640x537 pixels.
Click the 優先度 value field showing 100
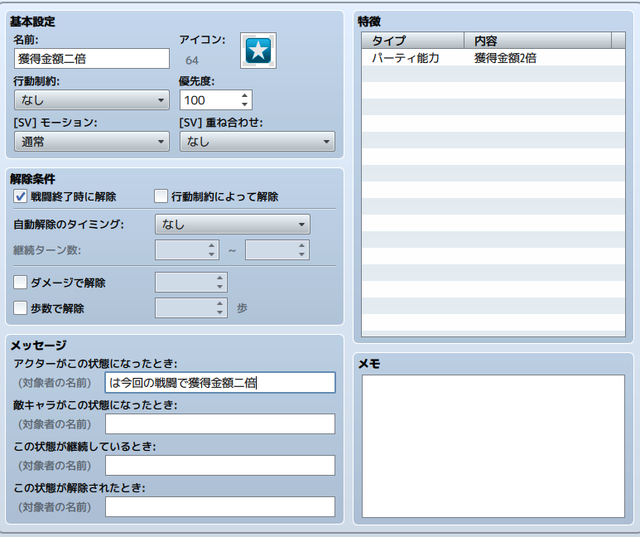pos(210,100)
